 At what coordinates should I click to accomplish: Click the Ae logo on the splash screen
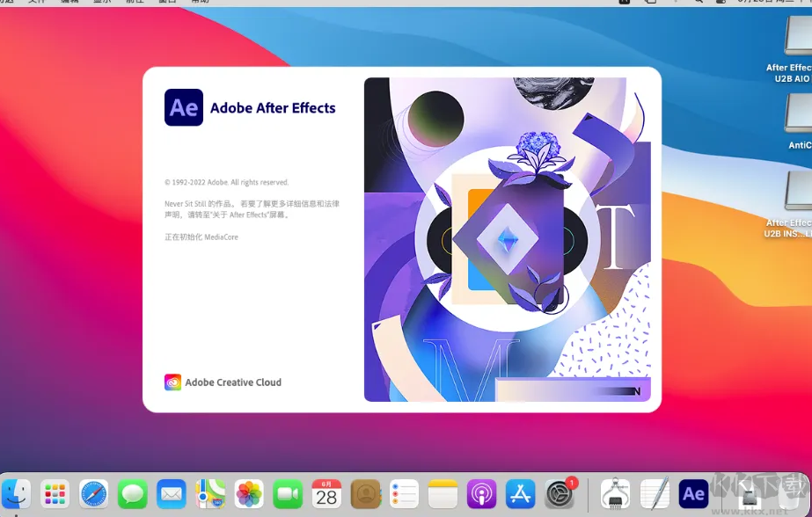[183, 106]
